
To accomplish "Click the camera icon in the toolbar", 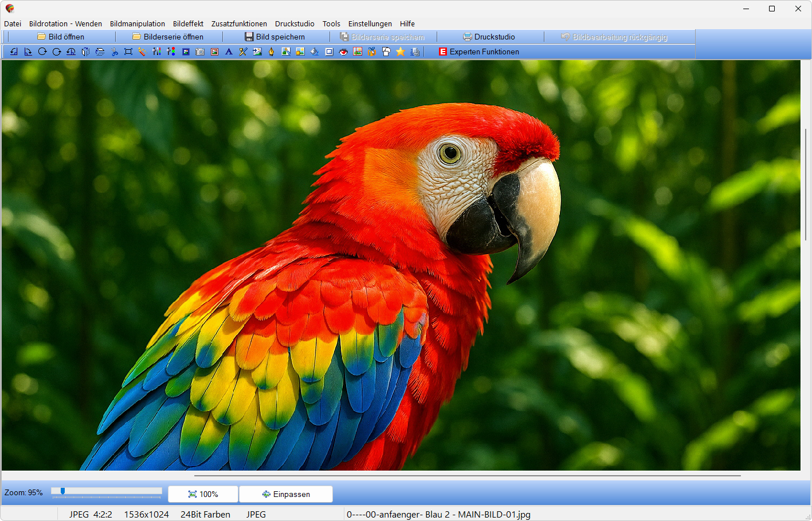I will 200,52.
